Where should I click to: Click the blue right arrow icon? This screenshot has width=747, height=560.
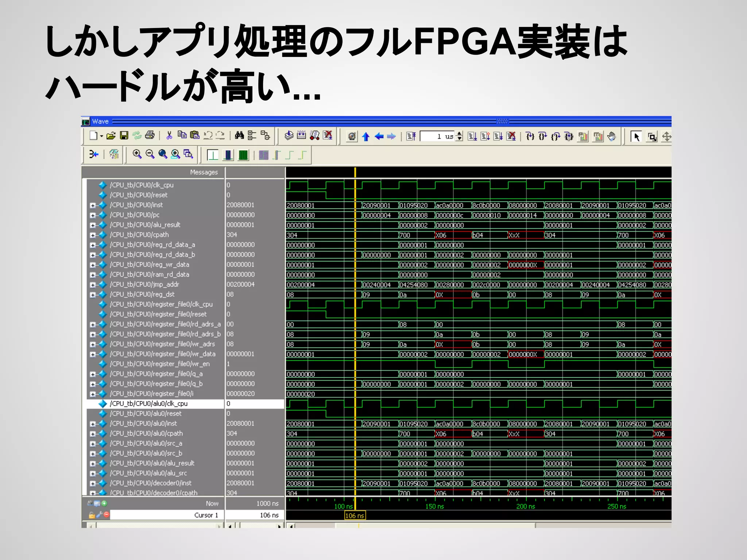click(391, 137)
